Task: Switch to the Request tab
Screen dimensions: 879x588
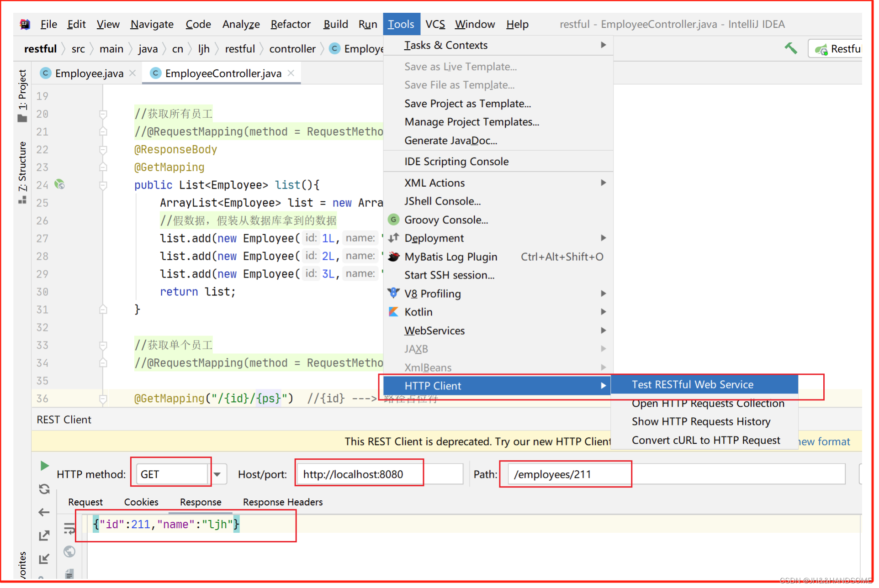Action: point(85,502)
